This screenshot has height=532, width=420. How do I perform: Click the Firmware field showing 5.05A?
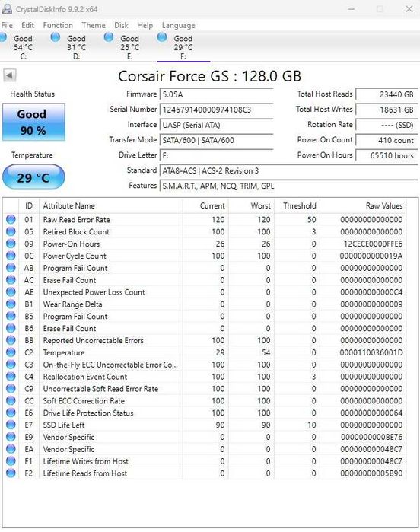tap(216, 94)
